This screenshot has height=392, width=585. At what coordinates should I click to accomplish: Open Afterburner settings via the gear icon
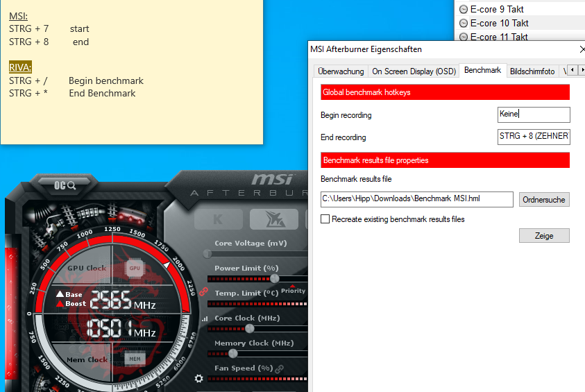[x=199, y=379]
